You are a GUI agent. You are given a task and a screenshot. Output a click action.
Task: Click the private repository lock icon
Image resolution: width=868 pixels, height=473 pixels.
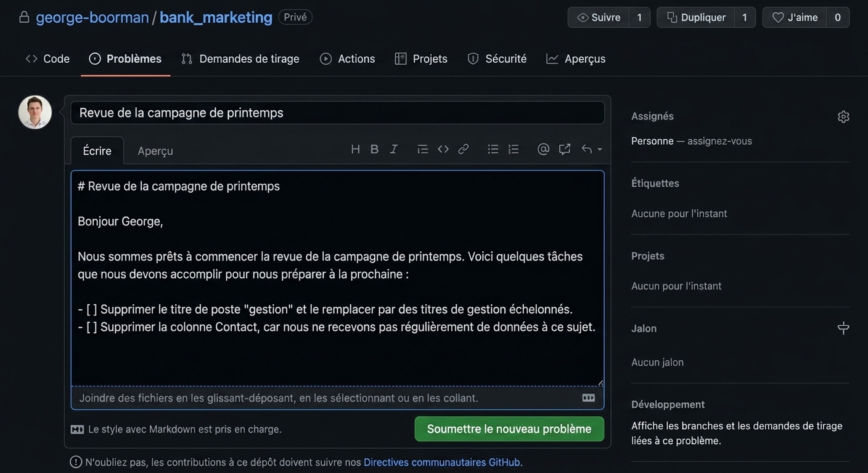24,17
